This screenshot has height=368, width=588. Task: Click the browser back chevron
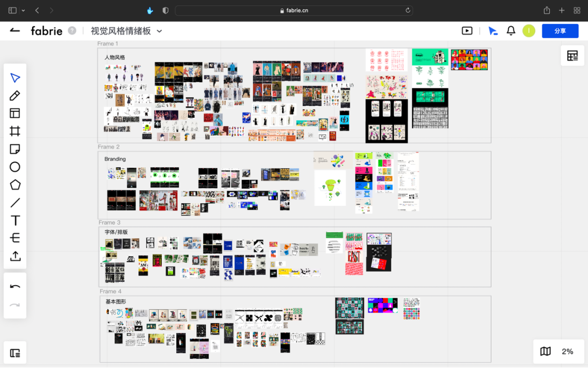[37, 10]
